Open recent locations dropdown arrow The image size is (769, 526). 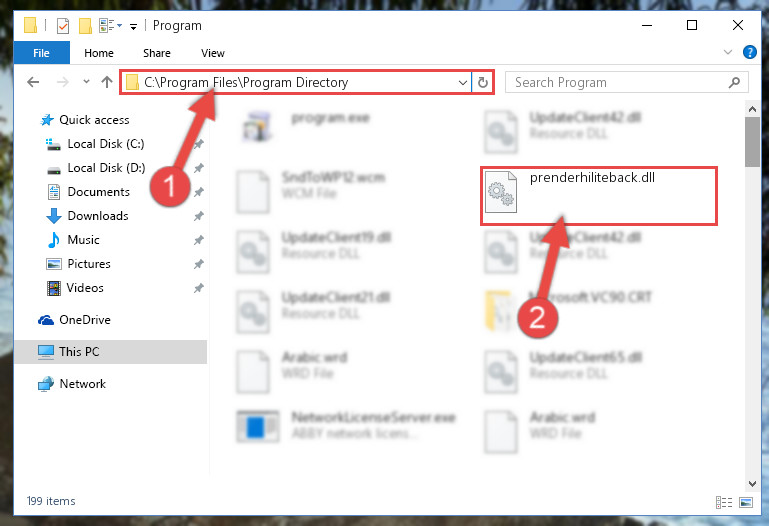pos(86,82)
